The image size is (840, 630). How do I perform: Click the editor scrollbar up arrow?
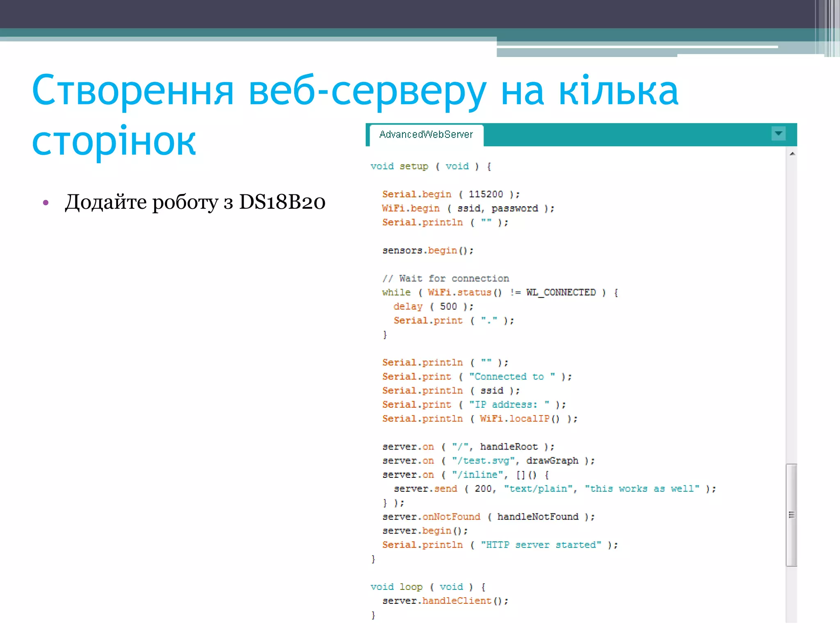tap(792, 154)
